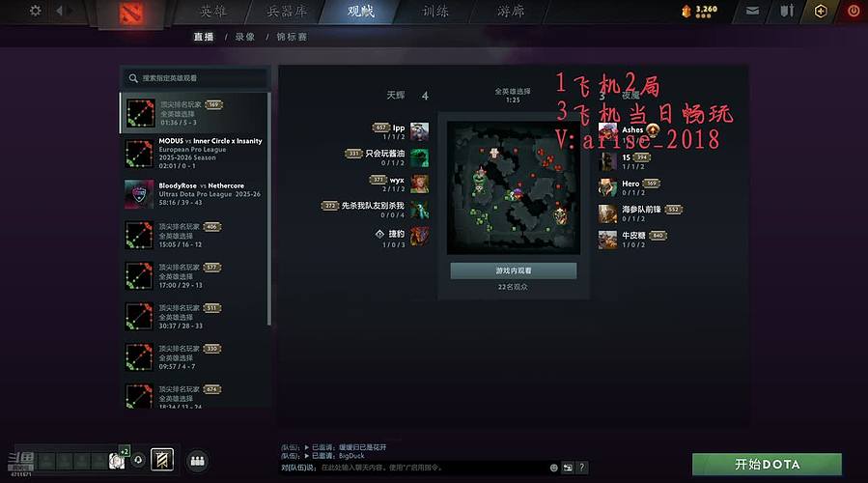
Task: Open the mail inbox icon
Action: 752,11
